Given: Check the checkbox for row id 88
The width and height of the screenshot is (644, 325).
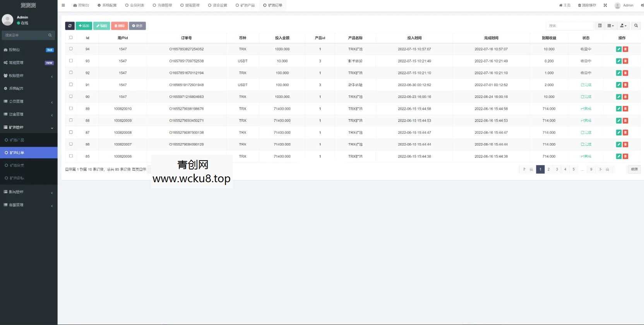Looking at the screenshot, I should coord(71,120).
